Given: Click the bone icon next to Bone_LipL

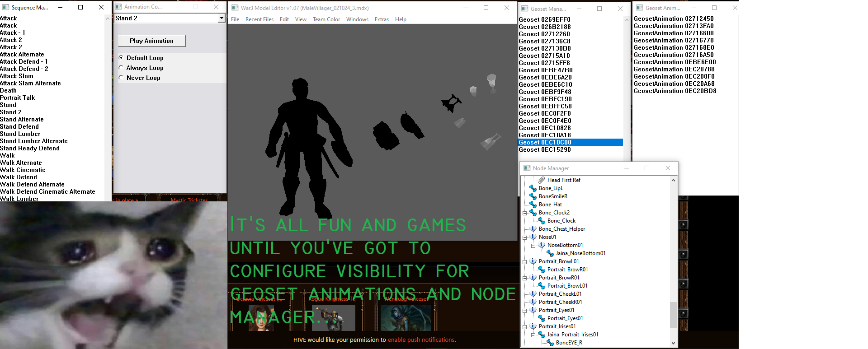Looking at the screenshot, I should (x=533, y=188).
